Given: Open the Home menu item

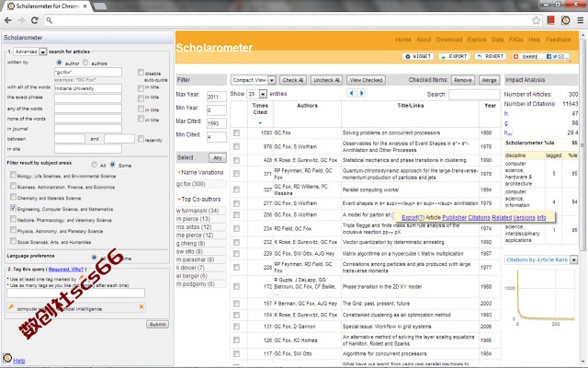Looking at the screenshot, I should pyautogui.click(x=403, y=40).
